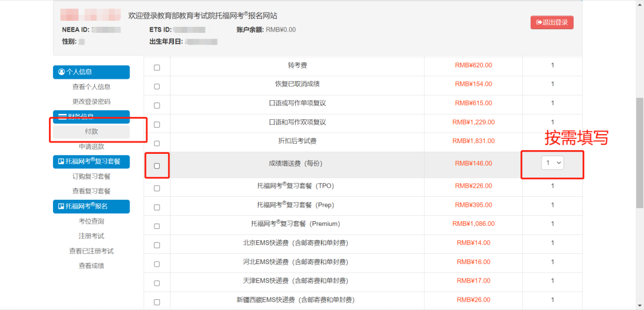Open the 财务信息 section header

click(91, 117)
